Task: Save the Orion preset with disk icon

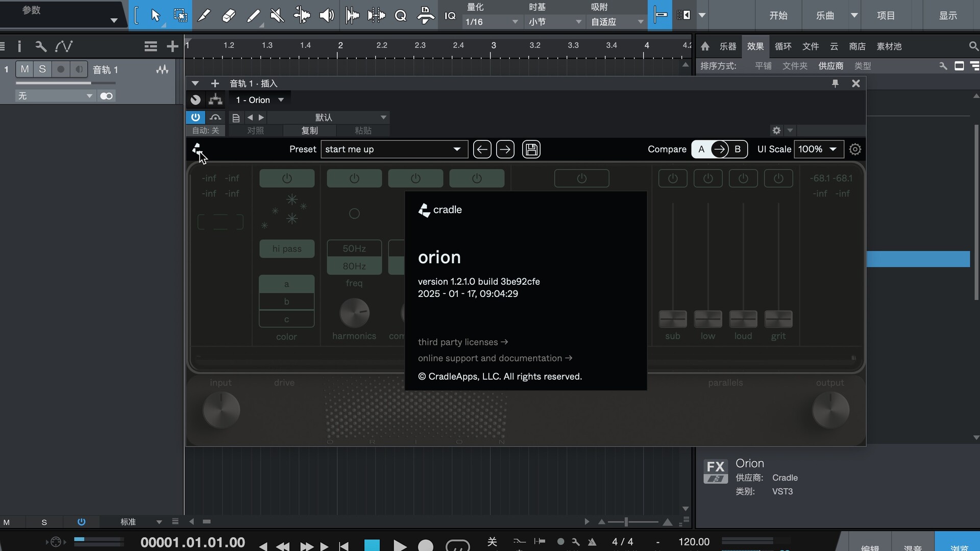Action: (x=531, y=149)
